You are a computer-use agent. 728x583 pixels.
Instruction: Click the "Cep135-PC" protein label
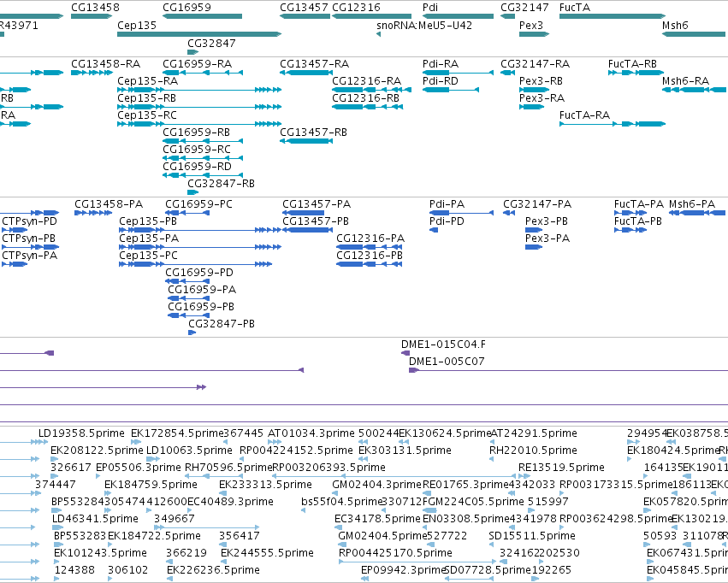pos(148,256)
